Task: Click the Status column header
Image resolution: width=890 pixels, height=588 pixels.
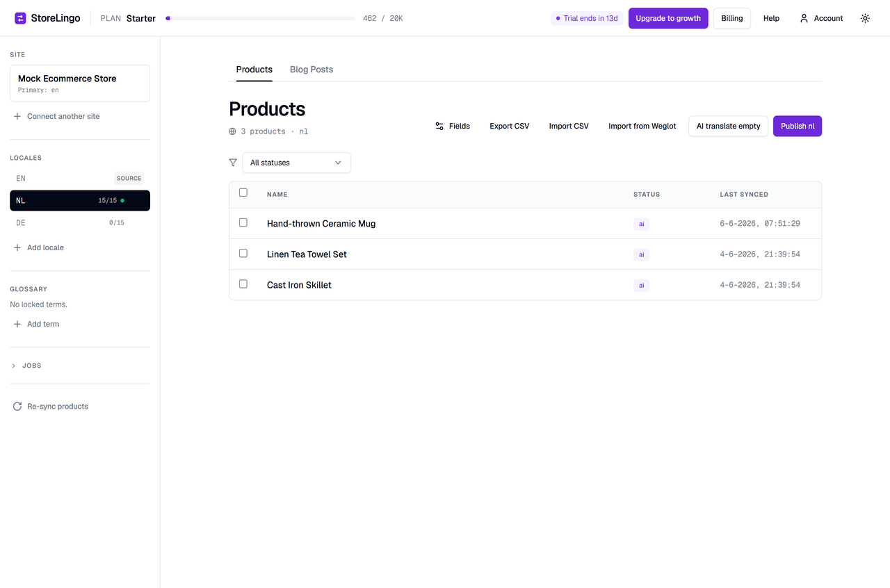Action: point(647,195)
